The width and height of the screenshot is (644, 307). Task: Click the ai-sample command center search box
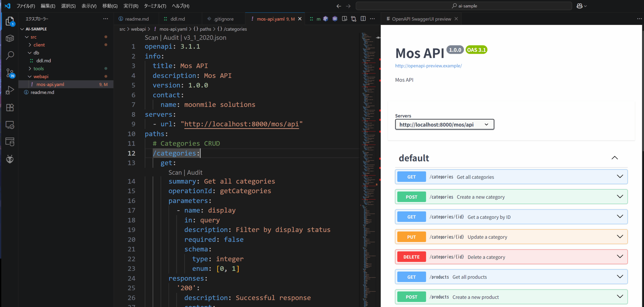(464, 6)
